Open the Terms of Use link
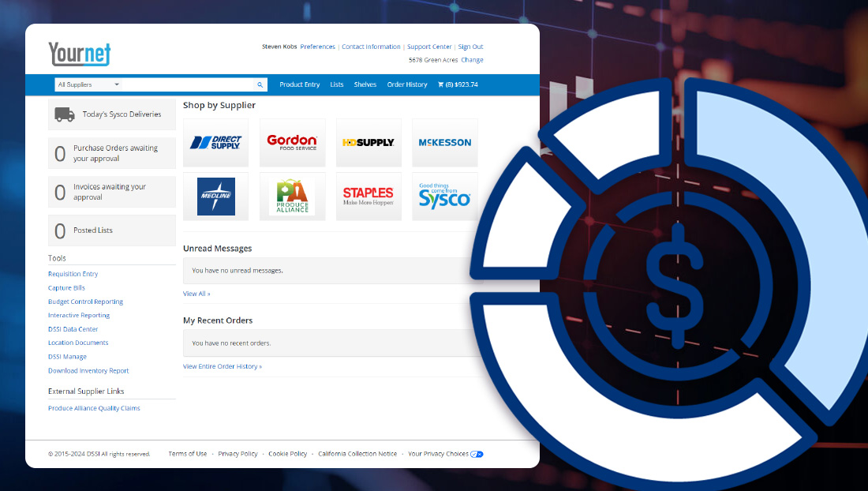The image size is (868, 491). (x=188, y=454)
